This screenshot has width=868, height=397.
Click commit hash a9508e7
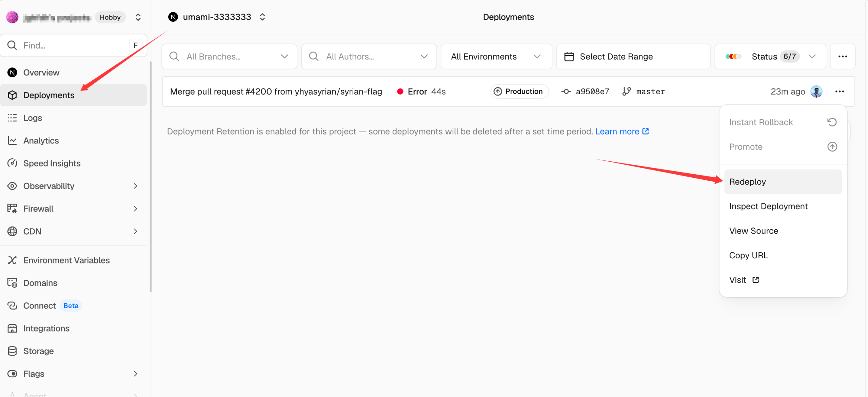pyautogui.click(x=592, y=92)
